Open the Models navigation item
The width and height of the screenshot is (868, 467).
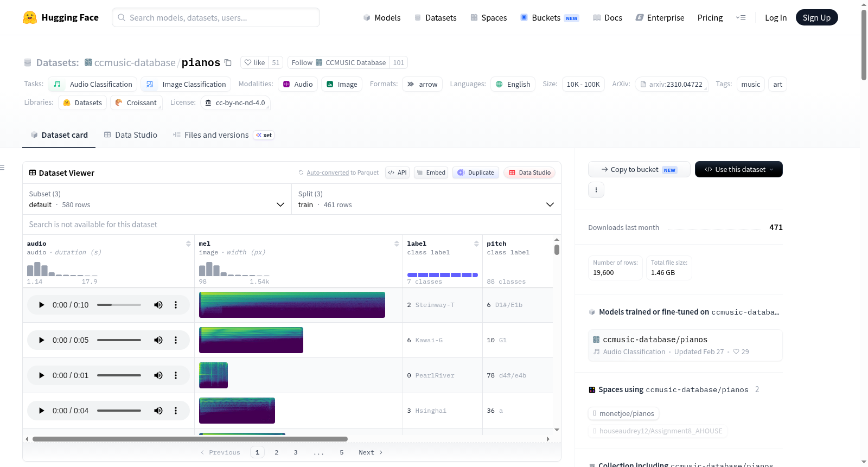(x=382, y=17)
